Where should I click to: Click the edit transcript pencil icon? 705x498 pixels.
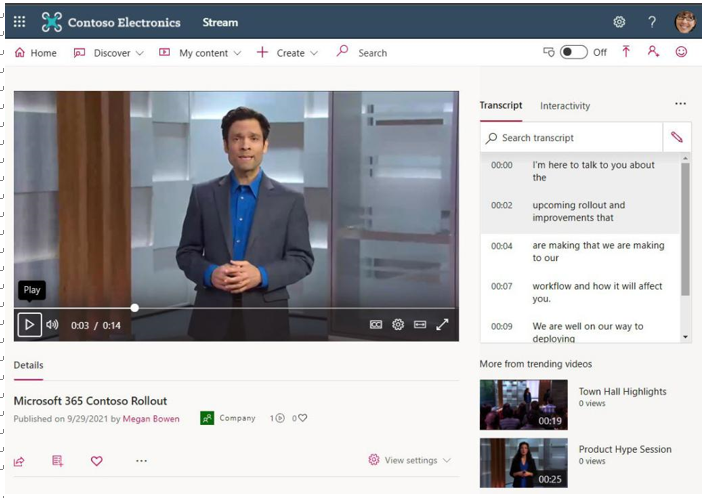point(677,137)
